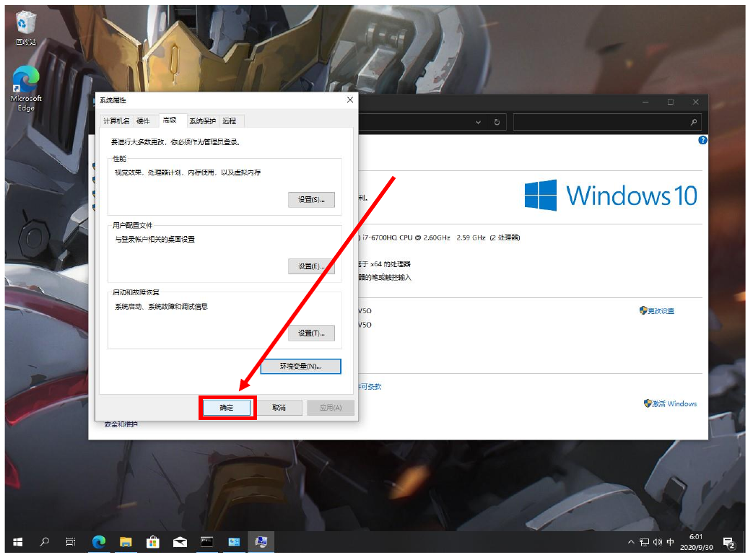753x560 pixels.
Task: Click the taskbar search magnifier icon
Action: [45, 541]
